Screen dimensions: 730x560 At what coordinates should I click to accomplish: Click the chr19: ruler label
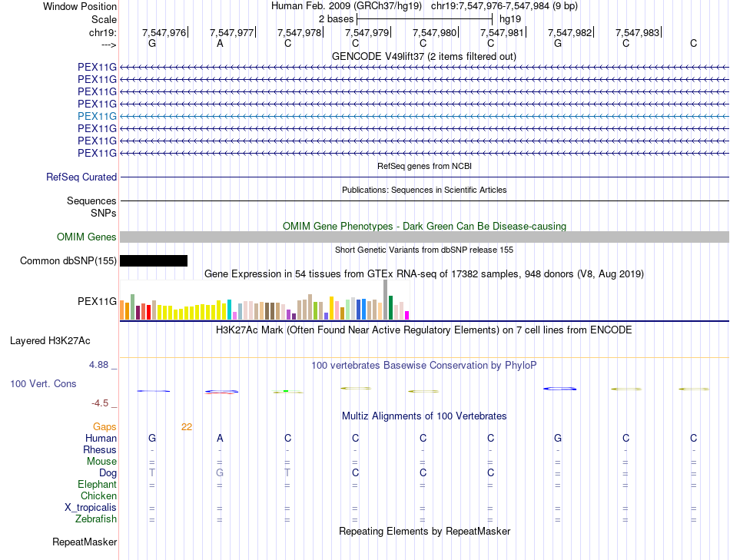[x=102, y=32]
